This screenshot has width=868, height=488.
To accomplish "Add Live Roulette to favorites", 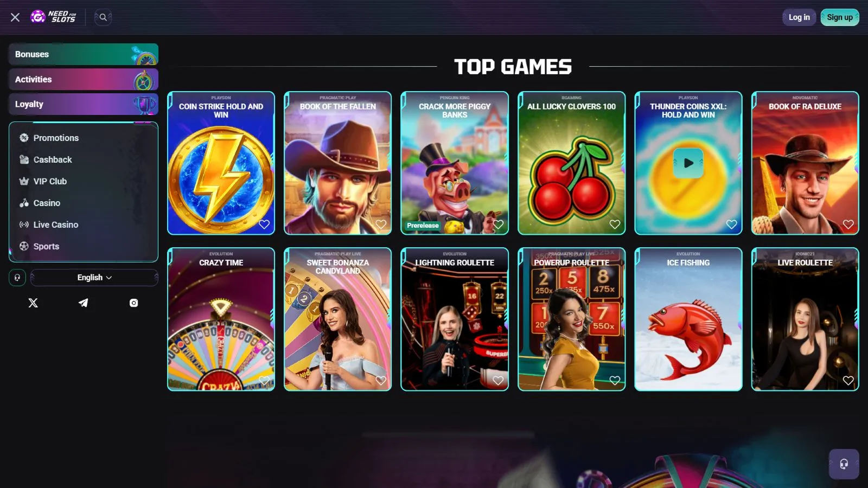I will pos(848,381).
